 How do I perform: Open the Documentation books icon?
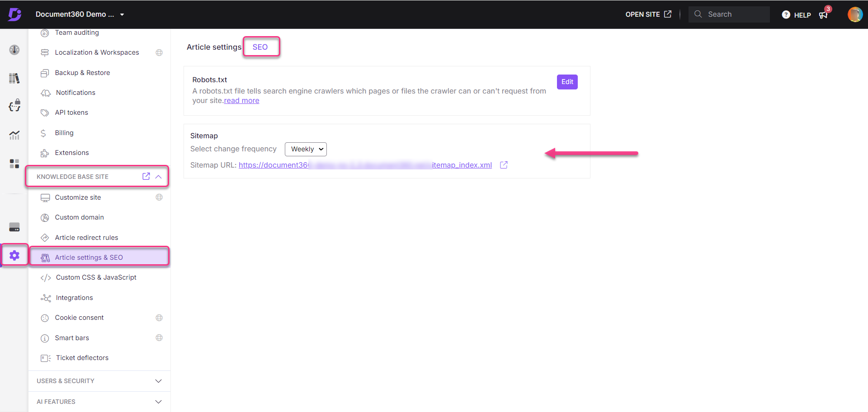tap(14, 78)
